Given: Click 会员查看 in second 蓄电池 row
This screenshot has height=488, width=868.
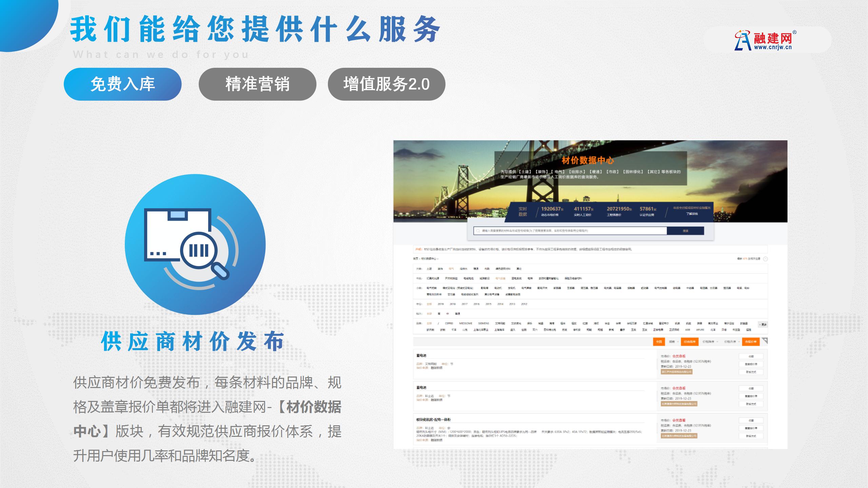Looking at the screenshot, I should point(679,388).
